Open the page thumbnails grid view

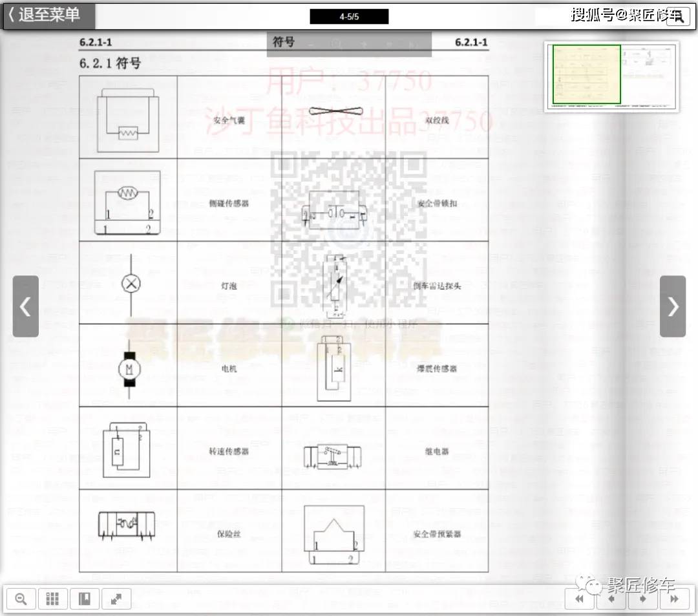point(52,599)
